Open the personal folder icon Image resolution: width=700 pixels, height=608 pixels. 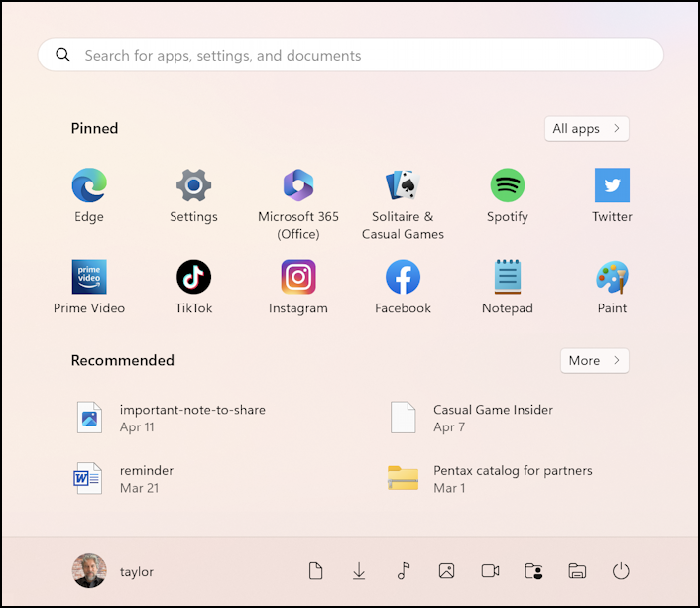click(x=533, y=571)
